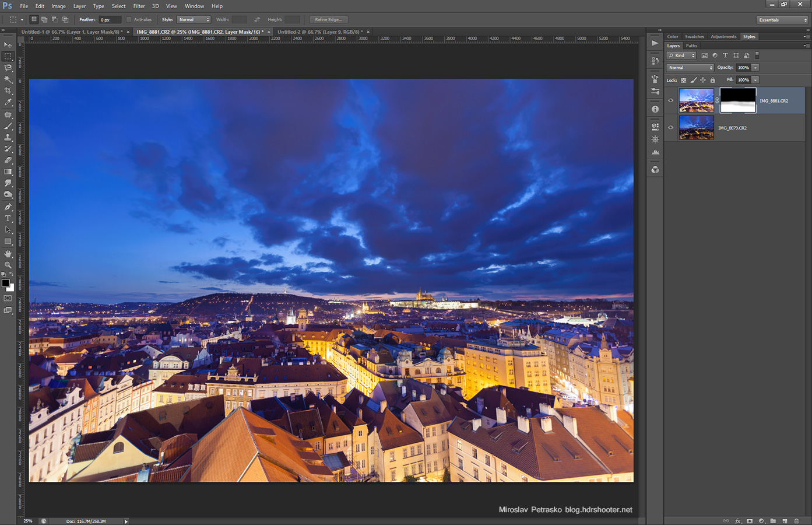Hide the IMG_8881.CR2 layer
The height and width of the screenshot is (525, 812).
(671, 100)
